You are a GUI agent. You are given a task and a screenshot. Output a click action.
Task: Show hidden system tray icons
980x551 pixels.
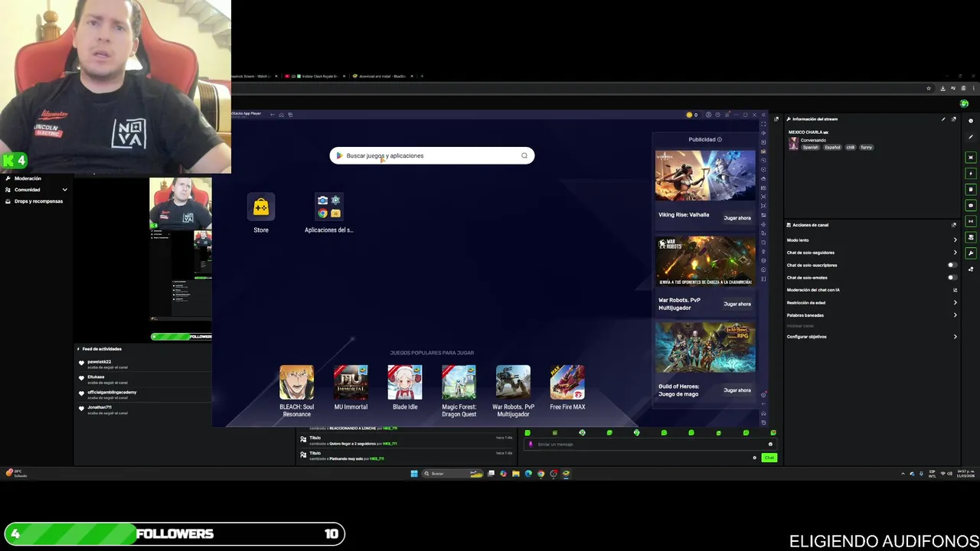point(903,474)
